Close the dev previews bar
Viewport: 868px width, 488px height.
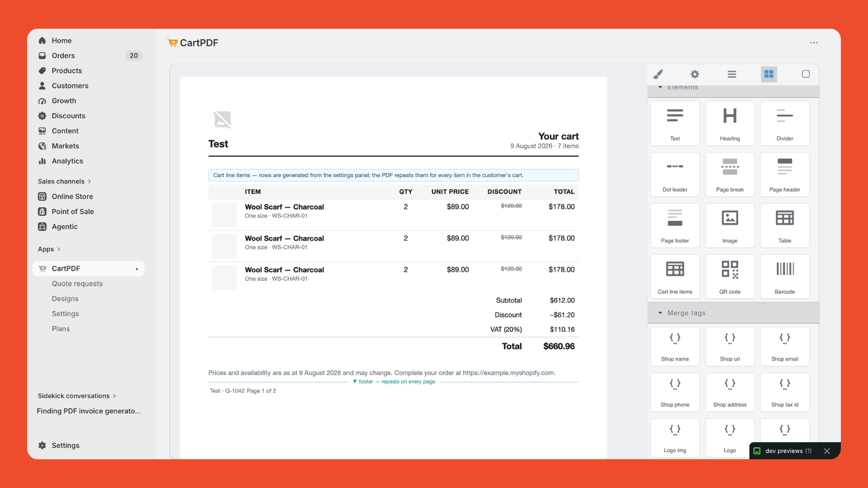(x=827, y=451)
